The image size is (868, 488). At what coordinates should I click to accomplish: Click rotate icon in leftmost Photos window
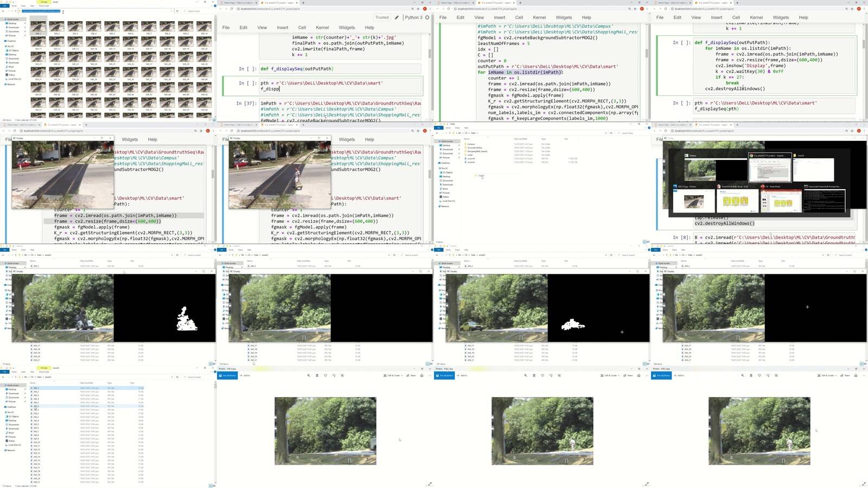pyautogui.click(x=334, y=375)
